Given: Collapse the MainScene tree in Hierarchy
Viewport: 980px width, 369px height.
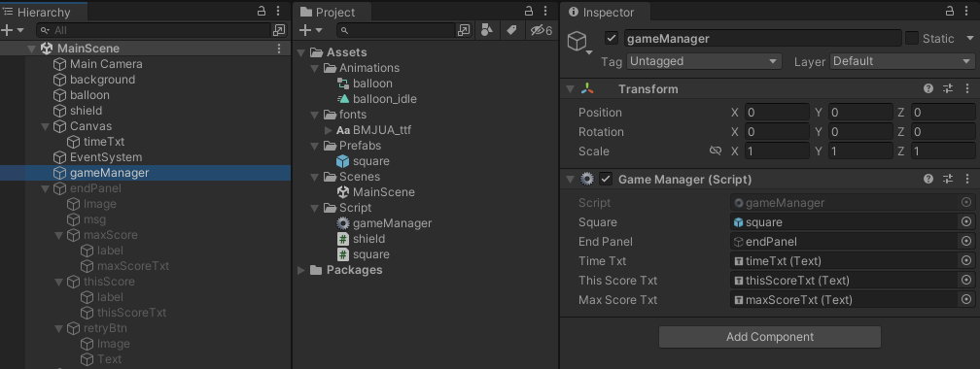Looking at the screenshot, I should (31, 49).
